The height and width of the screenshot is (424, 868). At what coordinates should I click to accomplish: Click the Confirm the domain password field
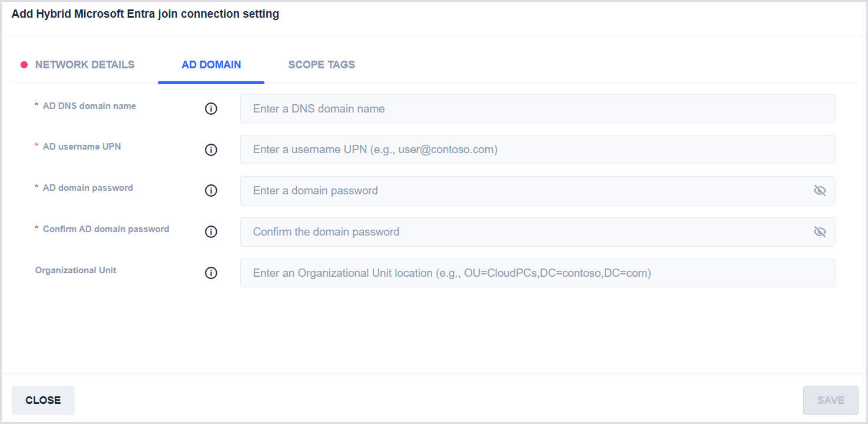tap(524, 232)
